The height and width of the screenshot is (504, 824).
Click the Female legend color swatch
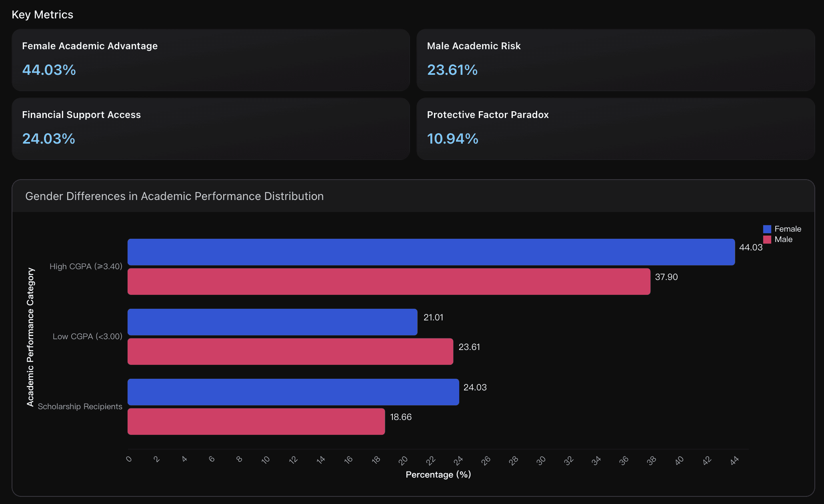767,229
